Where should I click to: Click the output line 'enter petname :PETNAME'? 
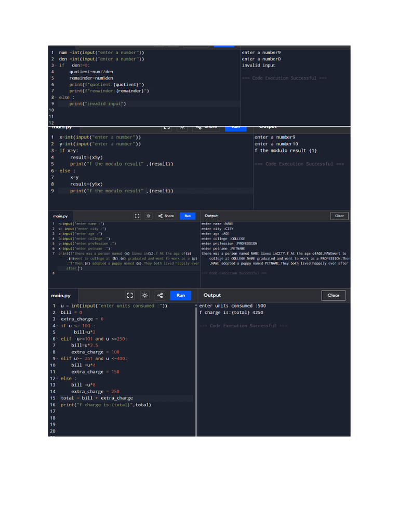[x=223, y=249]
